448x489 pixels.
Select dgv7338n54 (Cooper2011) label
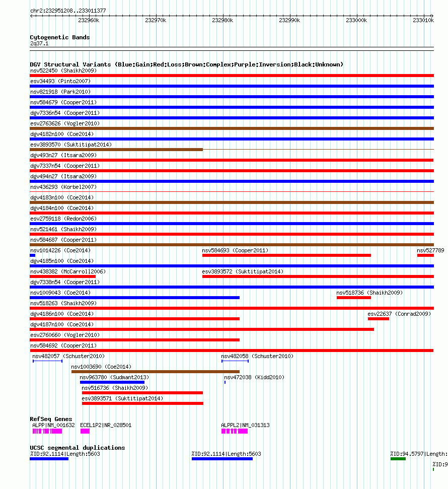click(x=65, y=282)
